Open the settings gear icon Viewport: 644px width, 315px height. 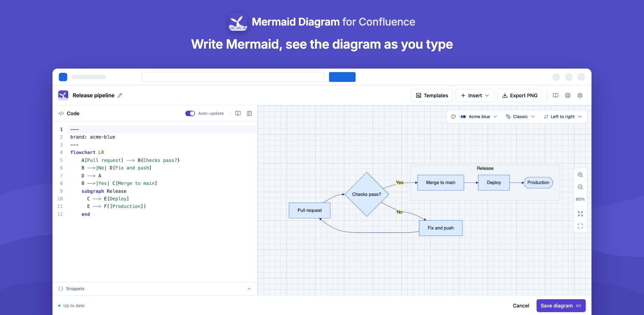[x=580, y=96]
